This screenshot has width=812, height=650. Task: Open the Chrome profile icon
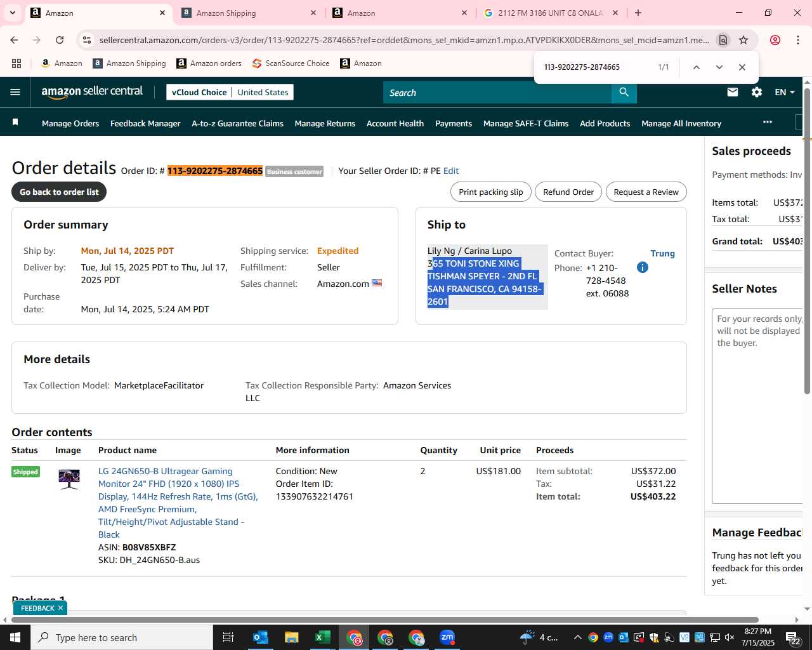pyautogui.click(x=775, y=40)
